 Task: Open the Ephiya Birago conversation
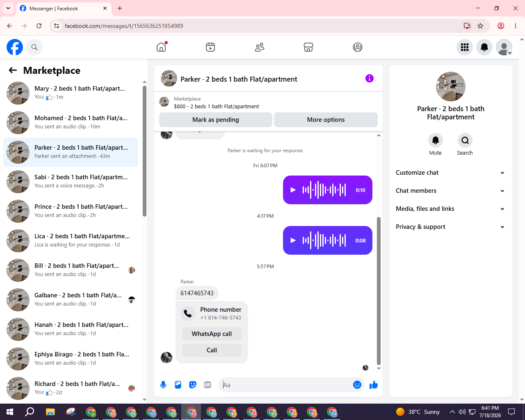(x=71, y=359)
